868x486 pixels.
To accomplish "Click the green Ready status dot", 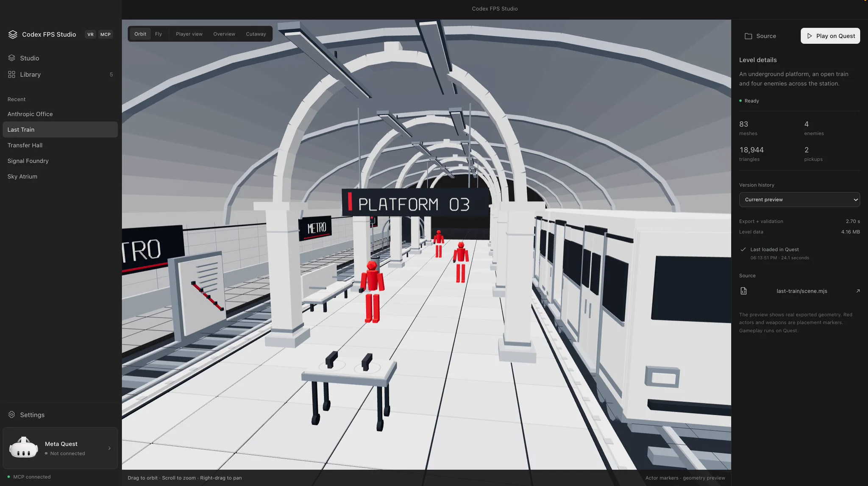I will pyautogui.click(x=740, y=101).
